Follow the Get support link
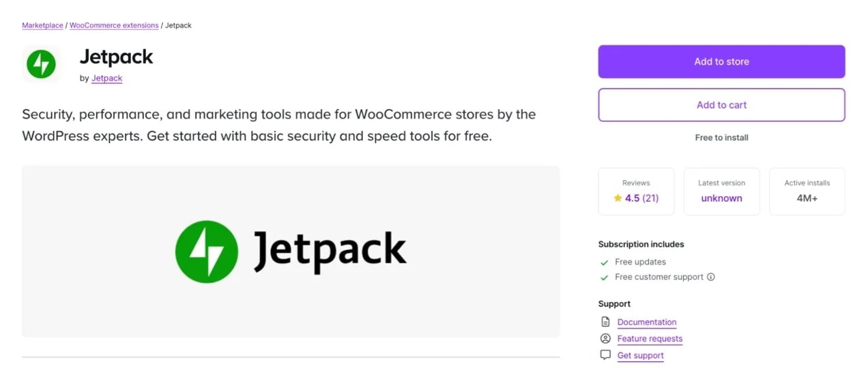Image resolution: width=868 pixels, height=368 pixels. [640, 355]
